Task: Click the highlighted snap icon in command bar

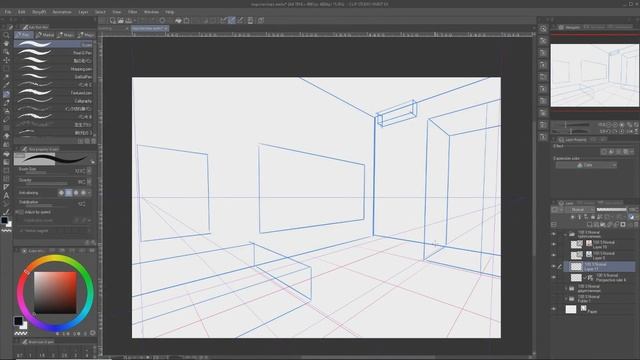Action: (x=232, y=20)
